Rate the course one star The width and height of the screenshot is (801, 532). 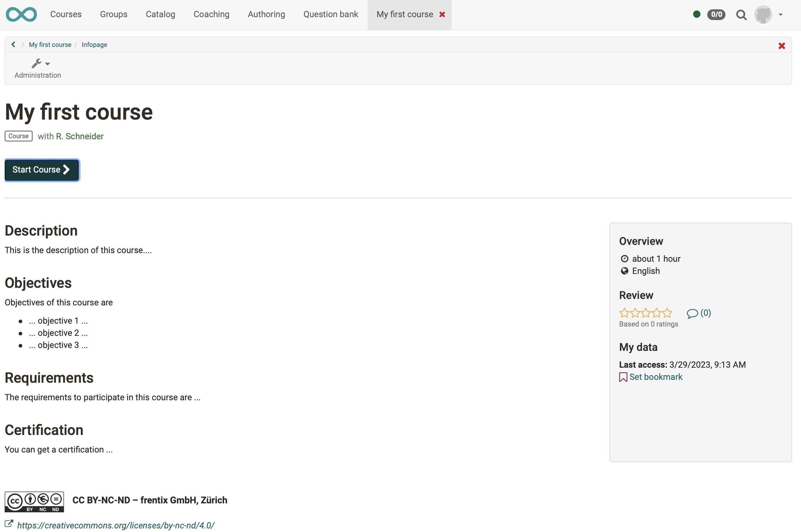point(624,313)
